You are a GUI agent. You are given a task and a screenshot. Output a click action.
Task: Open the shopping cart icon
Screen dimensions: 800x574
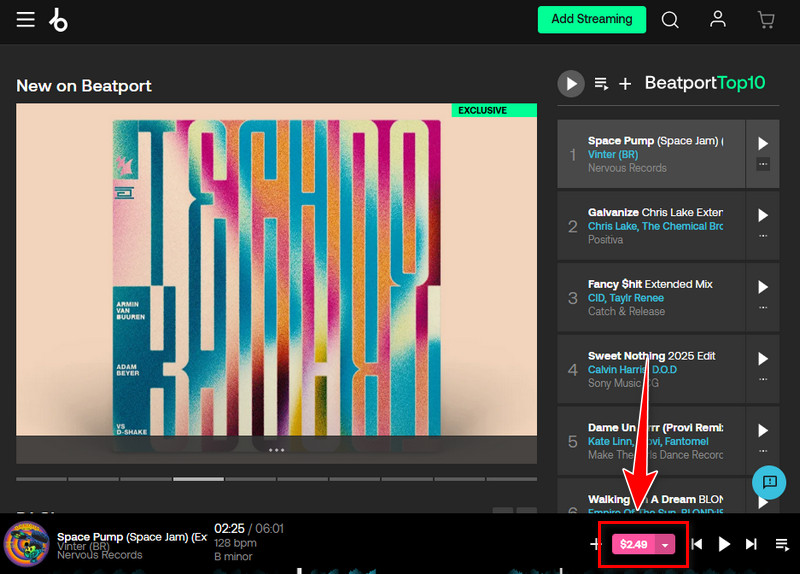766,20
